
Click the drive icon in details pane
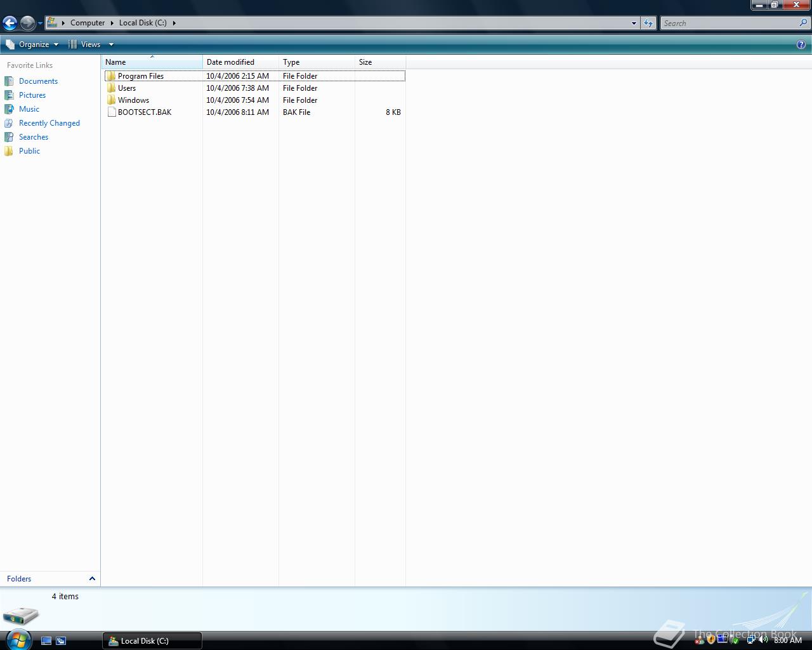[21, 615]
